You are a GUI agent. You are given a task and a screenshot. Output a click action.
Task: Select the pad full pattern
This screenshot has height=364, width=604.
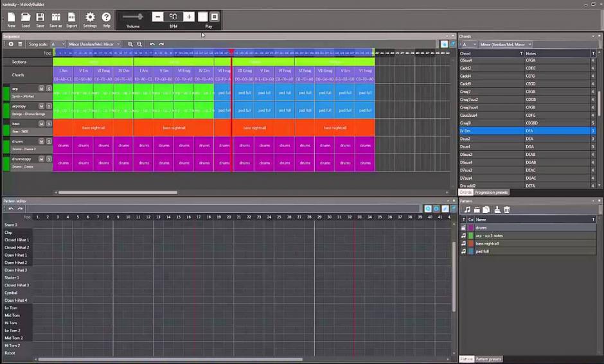tap(528, 251)
